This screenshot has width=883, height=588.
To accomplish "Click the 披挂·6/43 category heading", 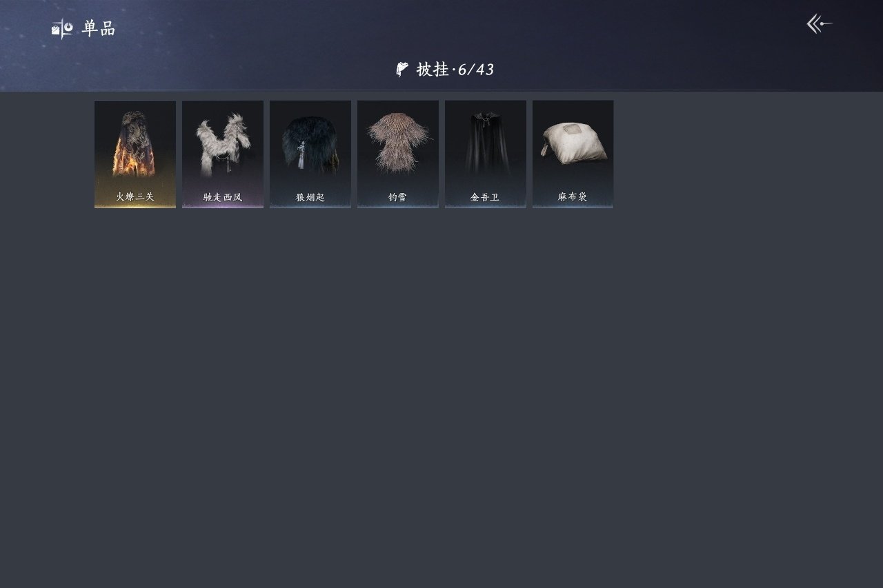I will pos(445,69).
